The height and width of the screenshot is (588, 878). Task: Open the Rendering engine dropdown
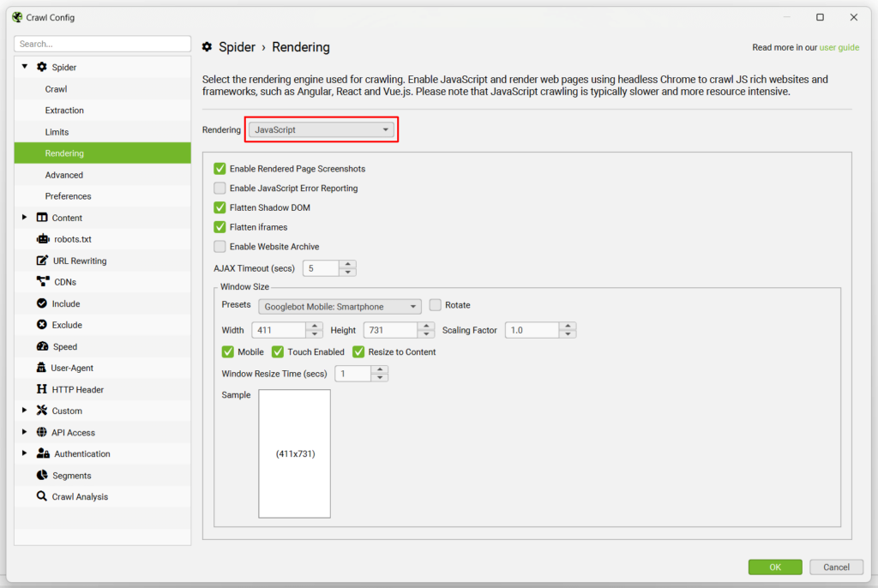322,129
